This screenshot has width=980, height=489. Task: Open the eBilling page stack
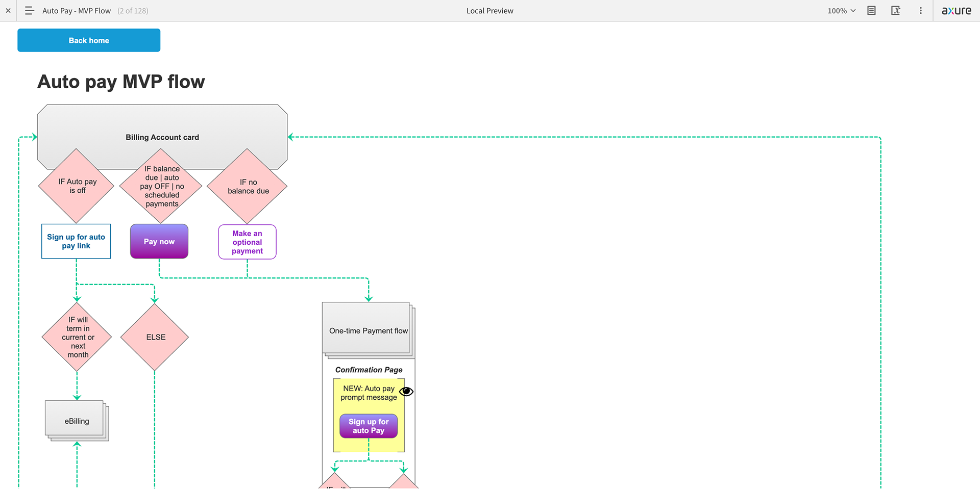tap(77, 421)
